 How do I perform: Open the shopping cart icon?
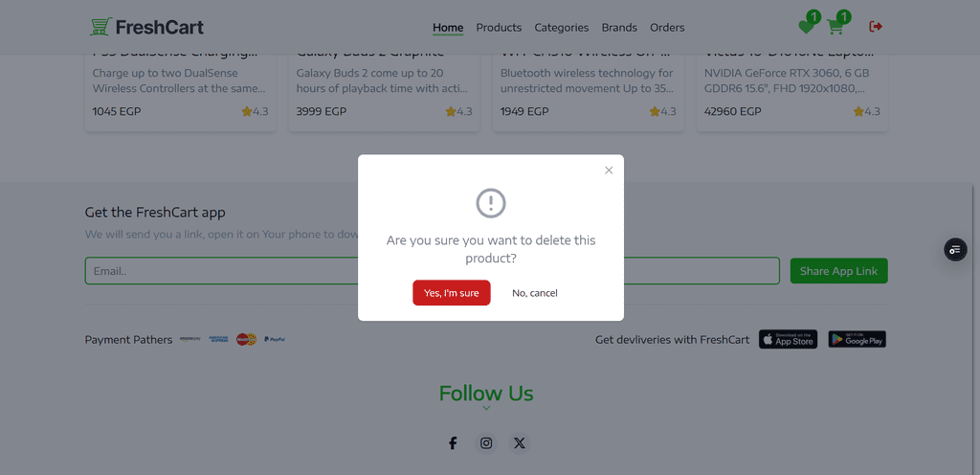(x=835, y=27)
